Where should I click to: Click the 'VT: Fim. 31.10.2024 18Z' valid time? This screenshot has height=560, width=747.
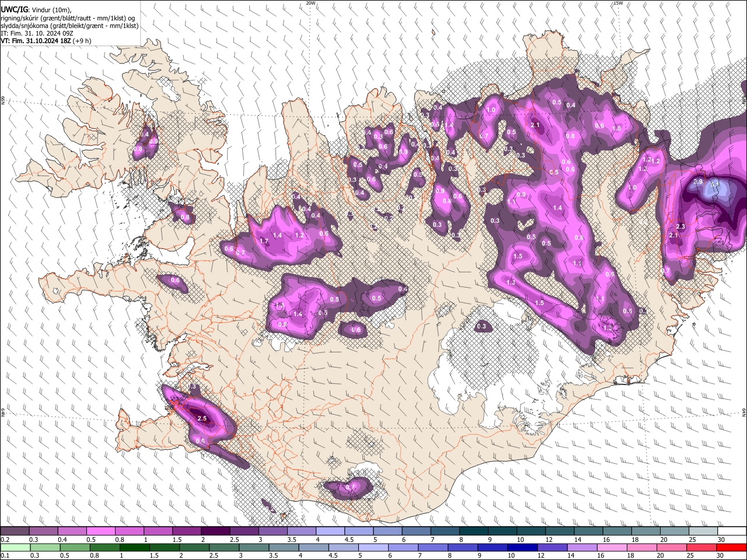pyautogui.click(x=36, y=41)
